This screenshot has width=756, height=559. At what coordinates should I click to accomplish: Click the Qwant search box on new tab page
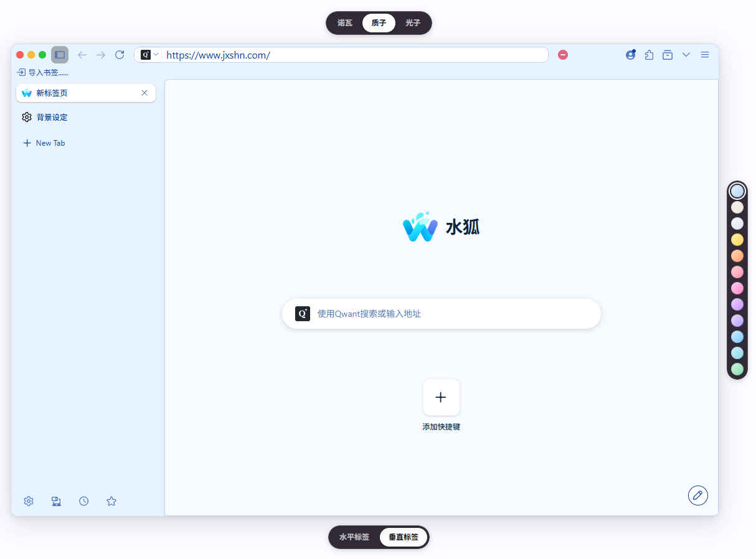point(442,314)
